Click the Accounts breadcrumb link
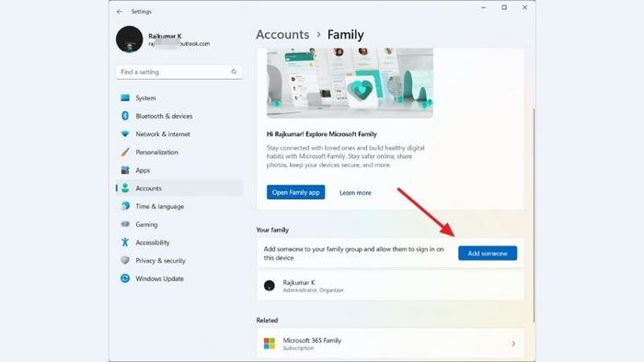644x362 pixels. (x=282, y=34)
